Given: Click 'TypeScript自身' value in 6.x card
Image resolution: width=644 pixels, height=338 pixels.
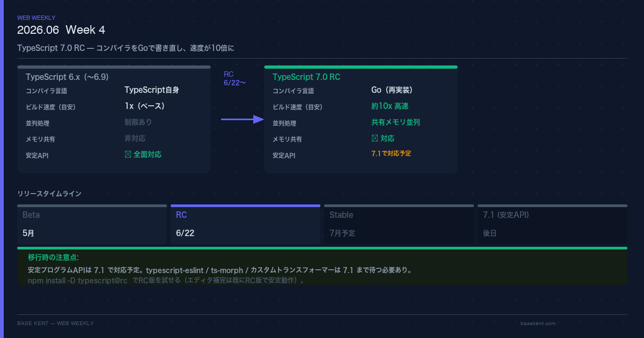Looking at the screenshot, I should pyautogui.click(x=152, y=90).
